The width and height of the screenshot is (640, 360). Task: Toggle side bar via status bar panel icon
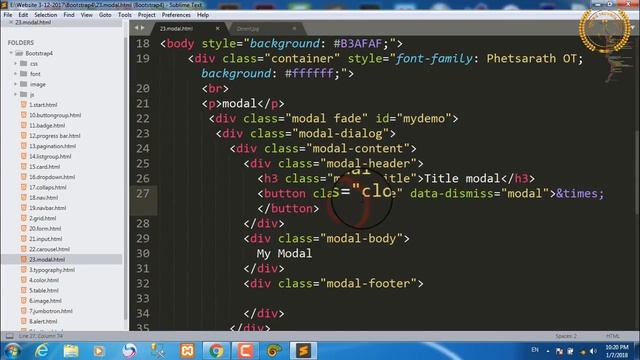point(9,336)
